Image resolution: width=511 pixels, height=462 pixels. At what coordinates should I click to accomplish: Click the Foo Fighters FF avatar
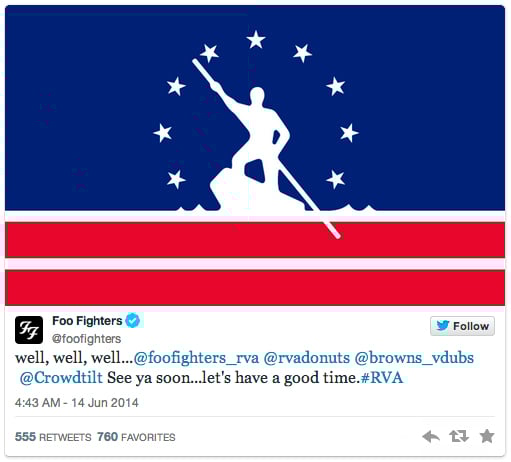click(x=29, y=330)
